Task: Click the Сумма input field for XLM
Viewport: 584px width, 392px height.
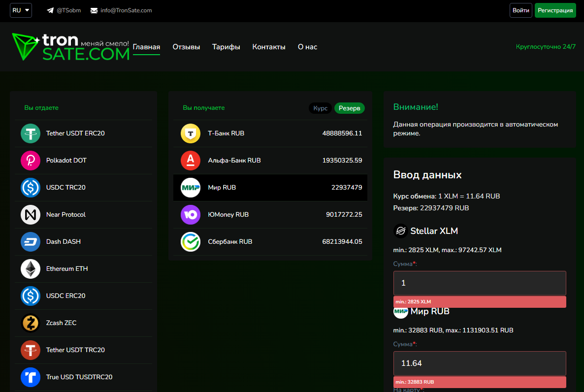Action: coord(479,282)
